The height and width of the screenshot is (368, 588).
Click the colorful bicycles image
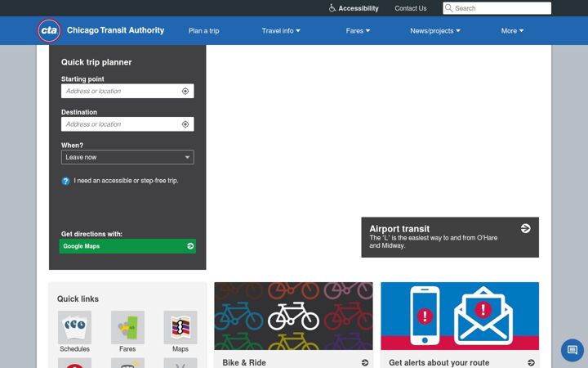click(294, 316)
